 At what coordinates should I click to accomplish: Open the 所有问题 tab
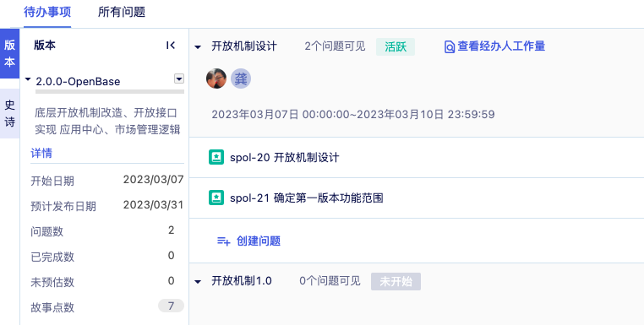click(x=122, y=13)
